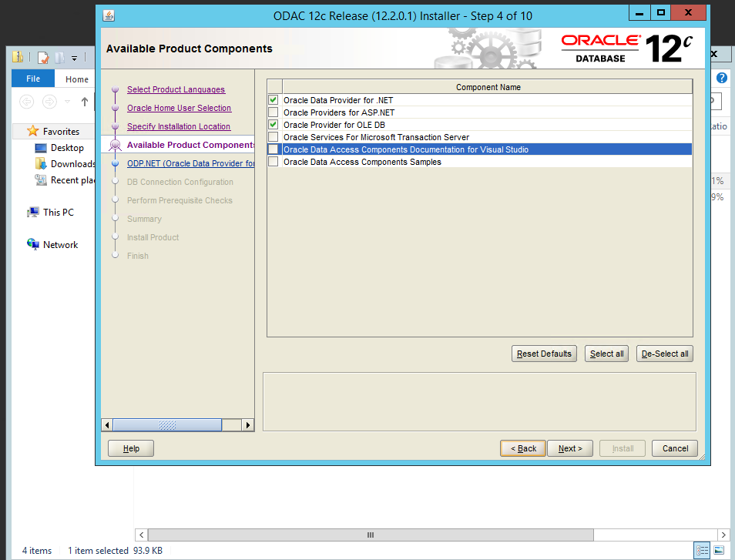Click the Component Name column header
Viewport: 735px width, 560px height.
pos(488,87)
